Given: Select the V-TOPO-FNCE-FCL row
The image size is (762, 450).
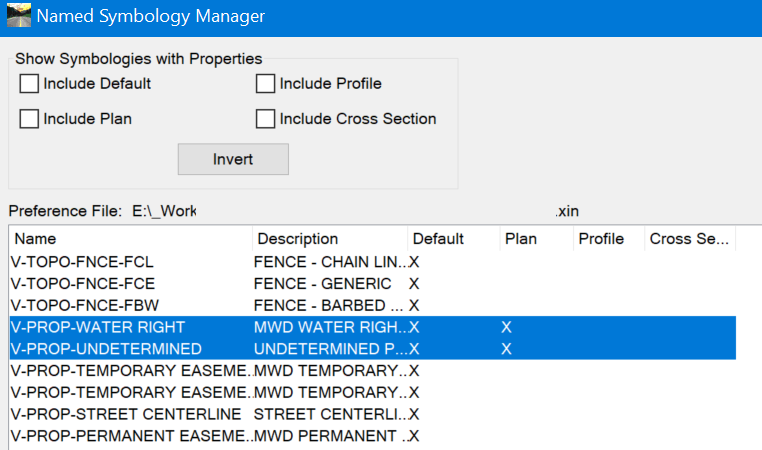Looking at the screenshot, I should point(373,262).
